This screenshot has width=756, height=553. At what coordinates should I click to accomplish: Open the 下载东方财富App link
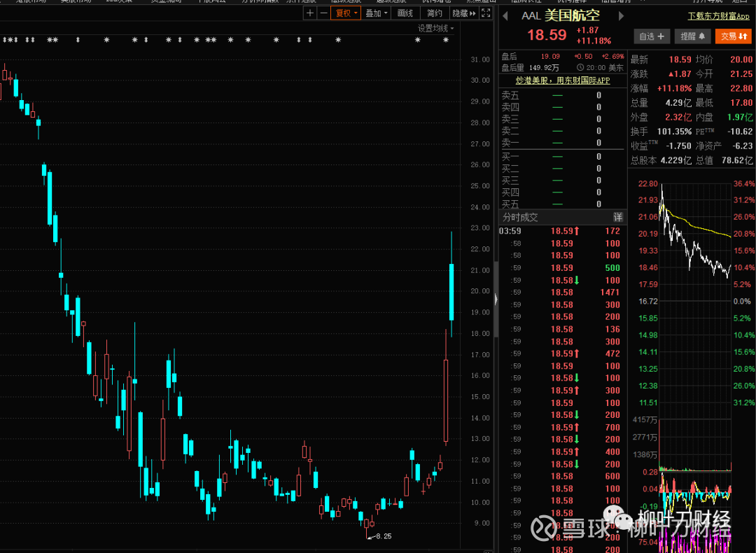(x=718, y=16)
